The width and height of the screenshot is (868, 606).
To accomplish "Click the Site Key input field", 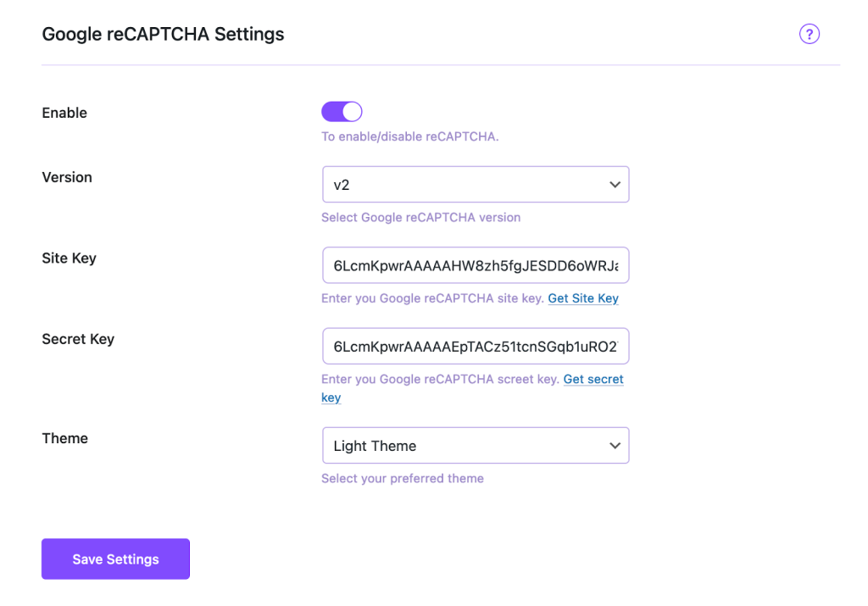I will click(476, 265).
